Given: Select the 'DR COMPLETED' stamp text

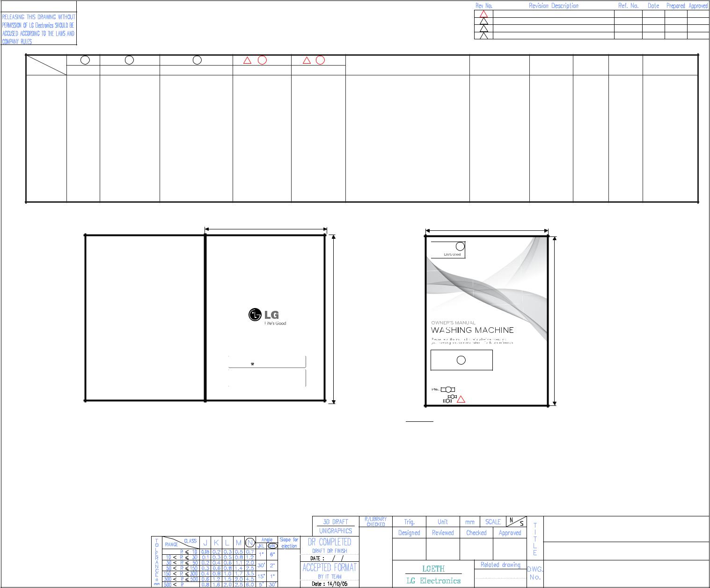Looking at the screenshot, I should (x=329, y=542).
